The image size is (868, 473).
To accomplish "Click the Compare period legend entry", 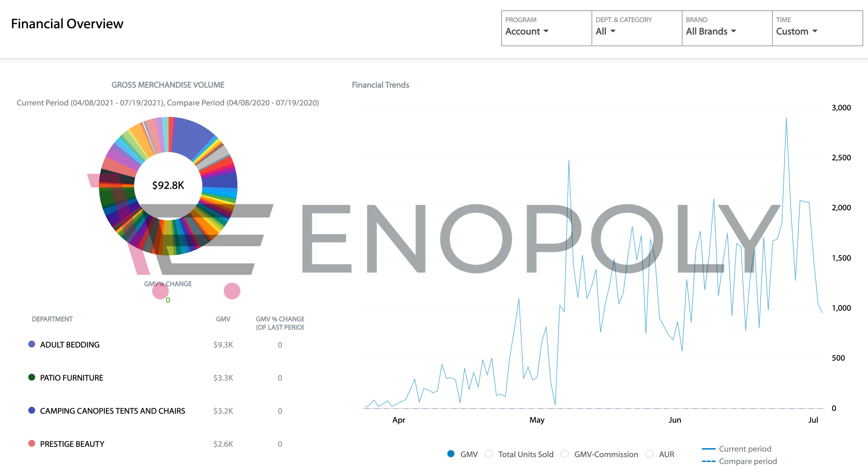I will (x=739, y=461).
